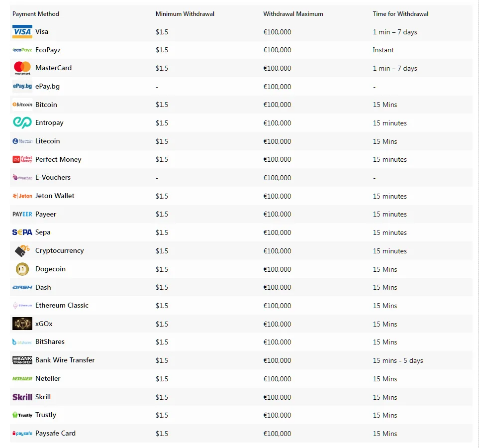Click the xGOx logo icon

22,324
